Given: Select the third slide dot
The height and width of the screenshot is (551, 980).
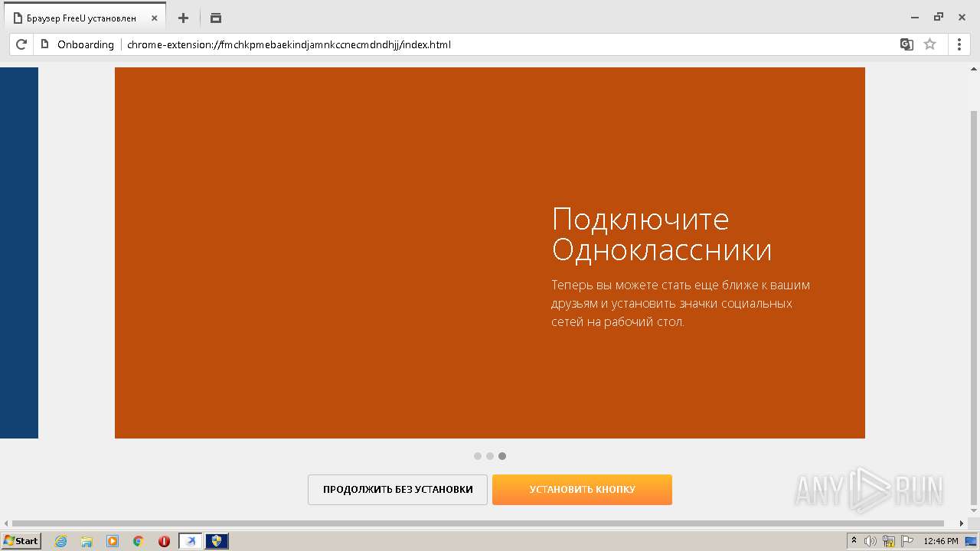Looking at the screenshot, I should tap(502, 456).
